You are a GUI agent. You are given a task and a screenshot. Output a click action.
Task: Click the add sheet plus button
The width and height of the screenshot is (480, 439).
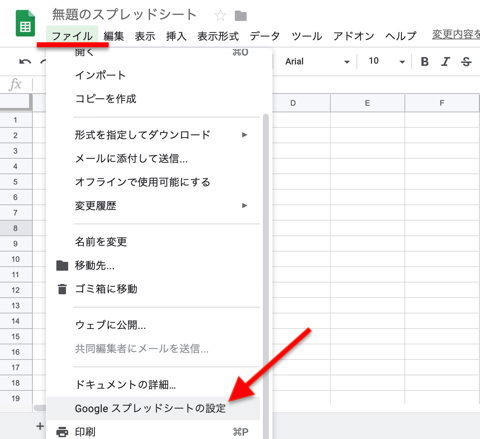pyautogui.click(x=40, y=426)
